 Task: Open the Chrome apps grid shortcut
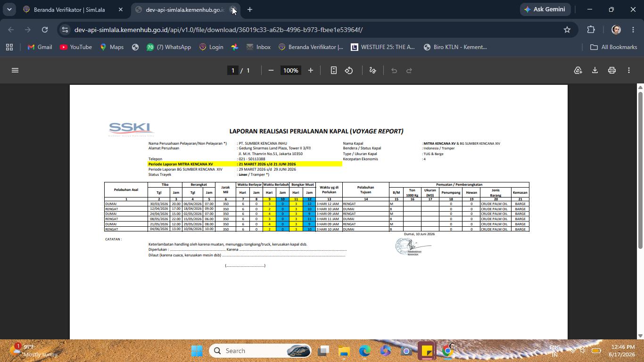[x=9, y=47]
